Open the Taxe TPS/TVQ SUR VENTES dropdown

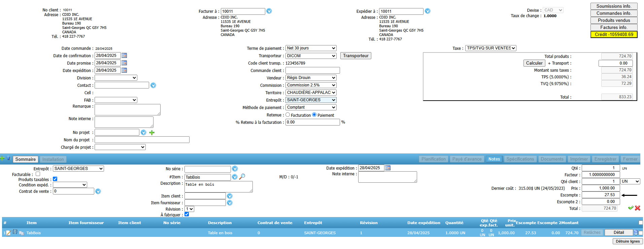point(490,48)
